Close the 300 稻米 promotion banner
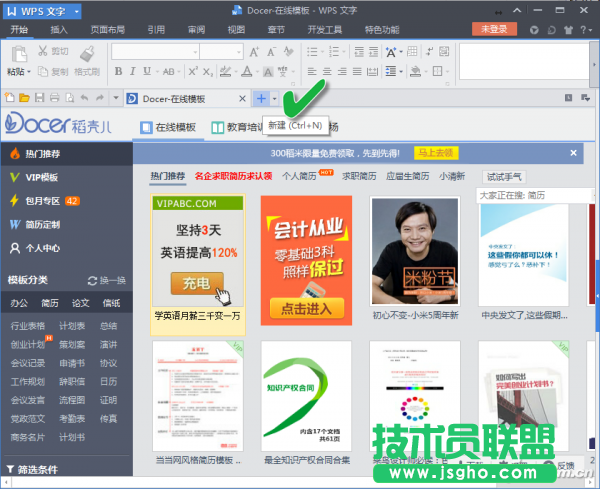 573,153
